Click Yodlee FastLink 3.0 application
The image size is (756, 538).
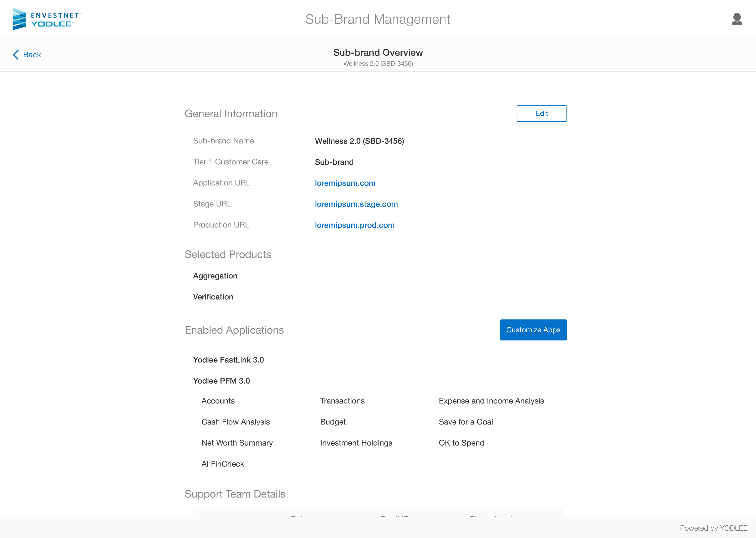coord(228,360)
